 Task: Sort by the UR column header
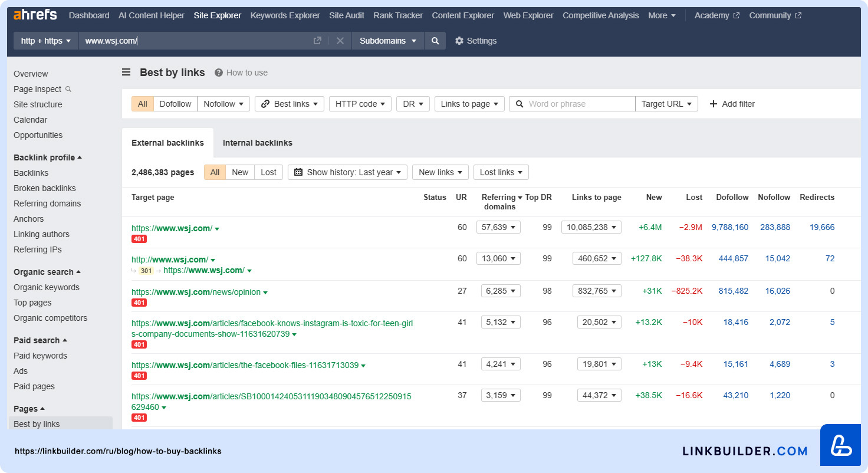(x=461, y=197)
